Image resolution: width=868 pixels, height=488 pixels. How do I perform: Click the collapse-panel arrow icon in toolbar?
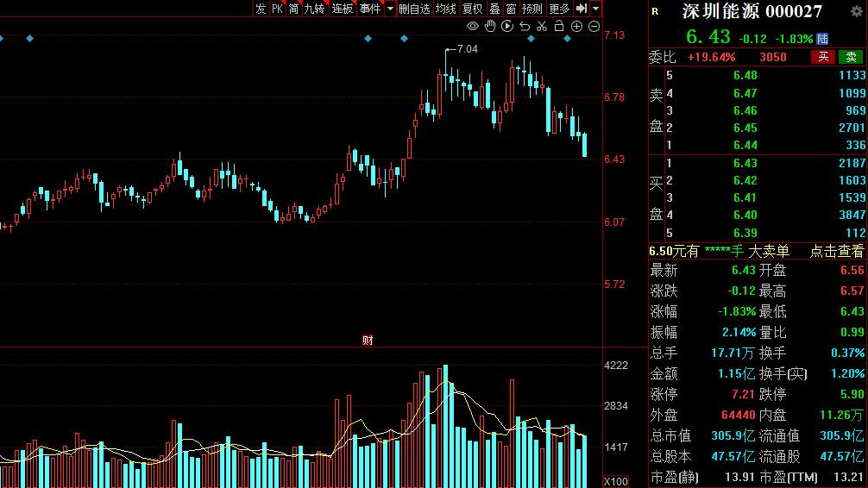click(582, 9)
